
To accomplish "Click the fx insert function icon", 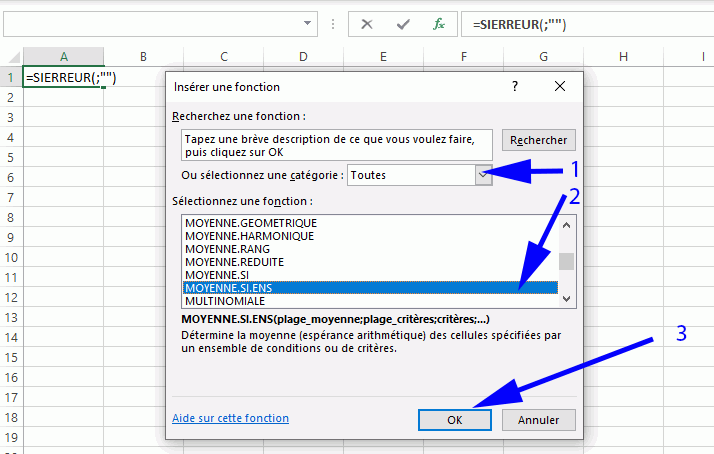I will [x=438, y=24].
